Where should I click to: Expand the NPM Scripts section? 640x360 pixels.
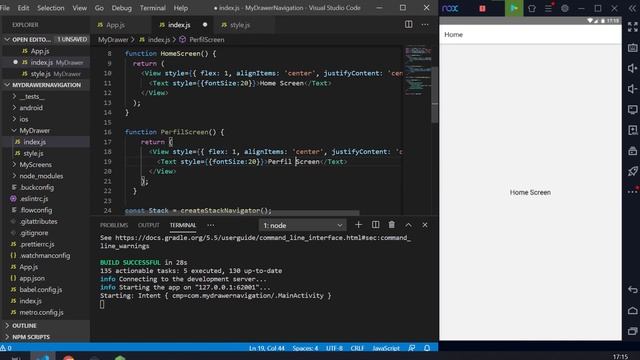(x=31, y=337)
